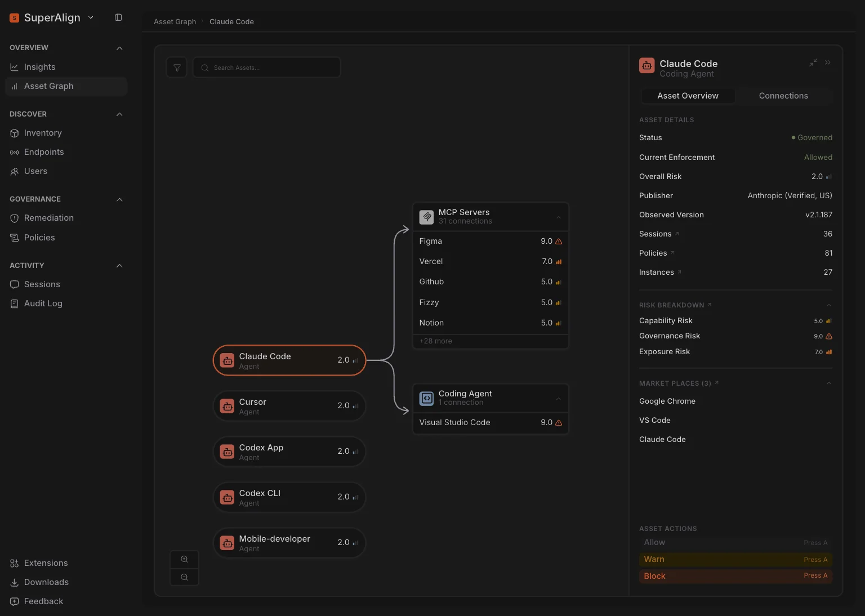Click the MCP Servers group icon
The height and width of the screenshot is (616, 865).
click(427, 217)
